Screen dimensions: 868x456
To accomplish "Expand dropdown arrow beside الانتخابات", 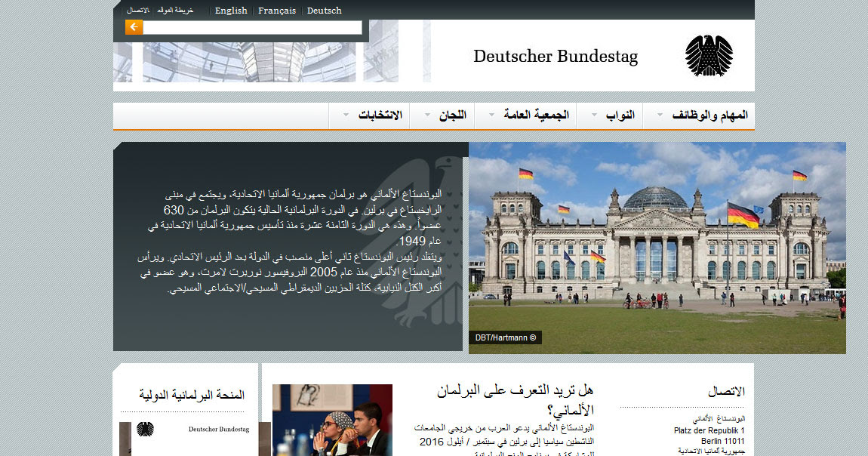I will coord(346,115).
